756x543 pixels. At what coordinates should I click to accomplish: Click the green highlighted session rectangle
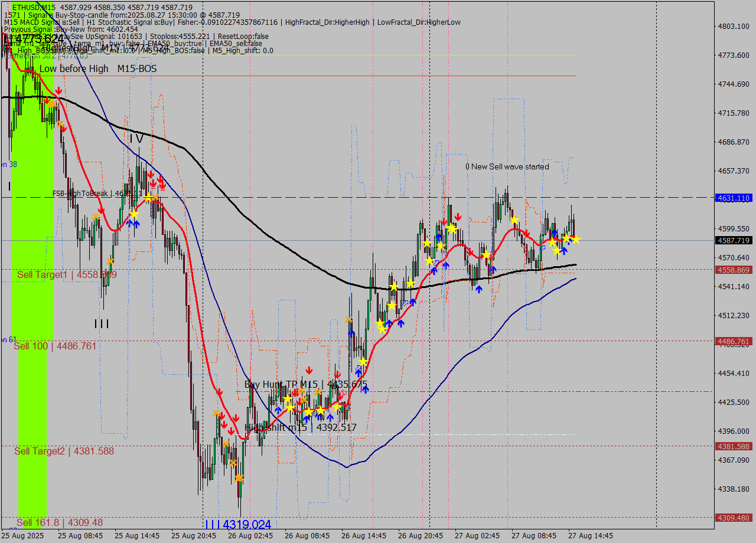[x=32, y=295]
